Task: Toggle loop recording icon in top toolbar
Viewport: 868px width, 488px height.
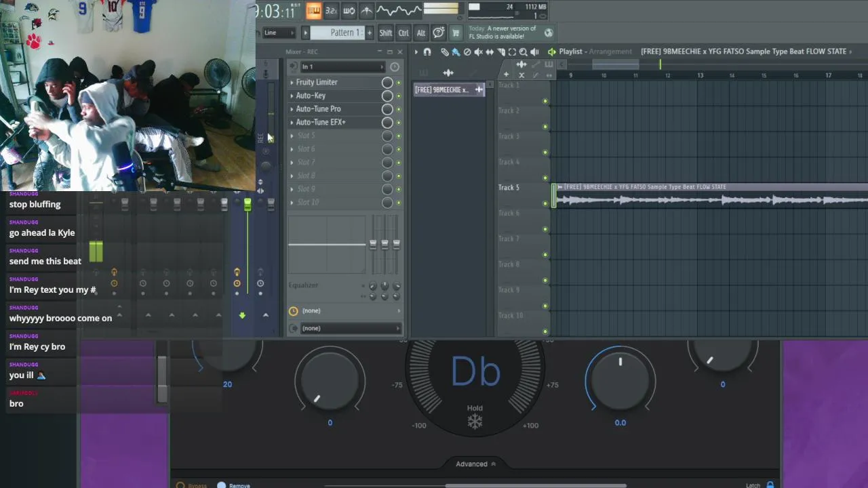Action: click(x=349, y=10)
